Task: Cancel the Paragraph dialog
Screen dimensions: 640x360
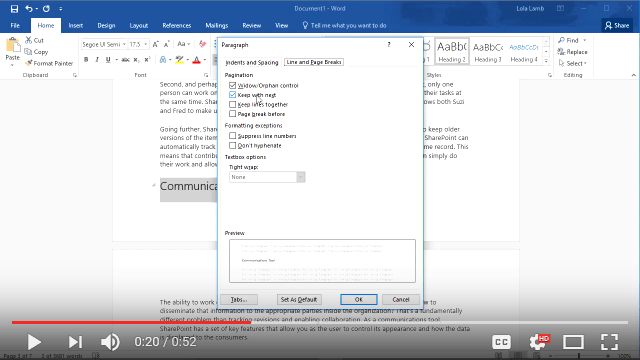Action: pyautogui.click(x=401, y=299)
